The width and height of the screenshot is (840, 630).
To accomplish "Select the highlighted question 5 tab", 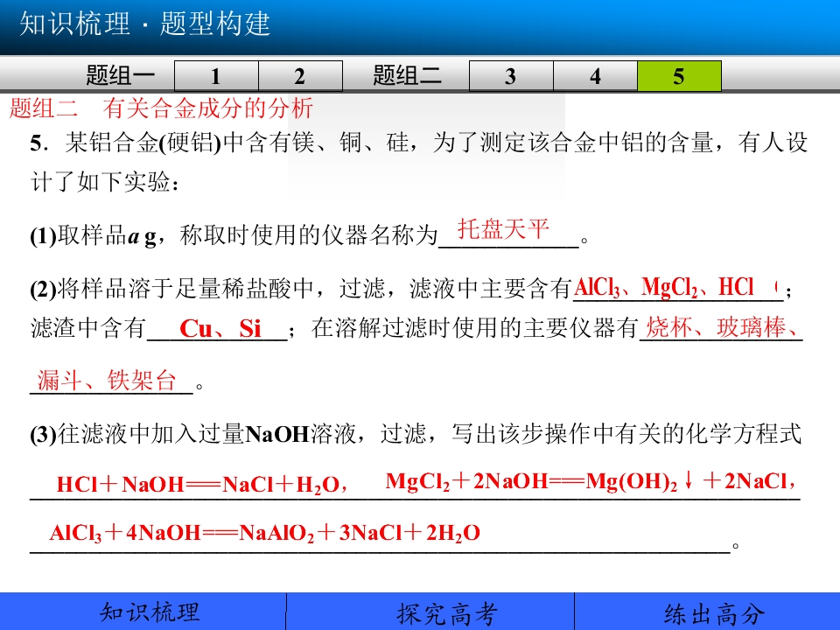I will [679, 76].
